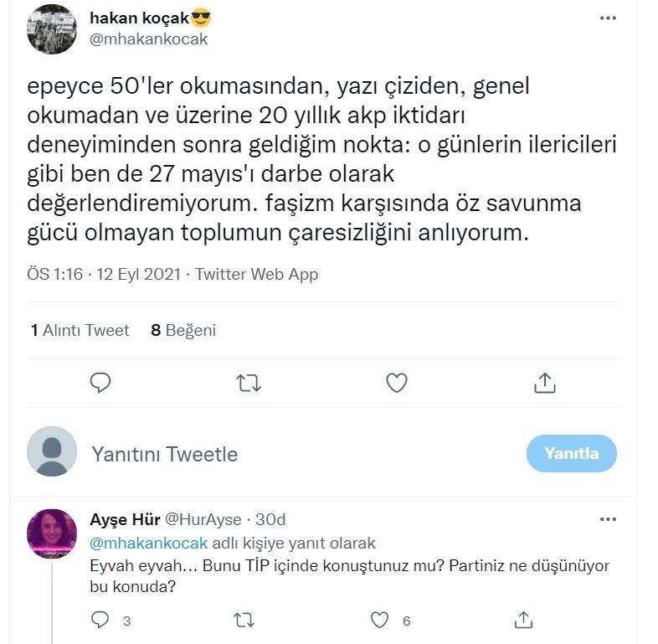
Task: View the 8 Beğeni likes list
Action: click(183, 330)
